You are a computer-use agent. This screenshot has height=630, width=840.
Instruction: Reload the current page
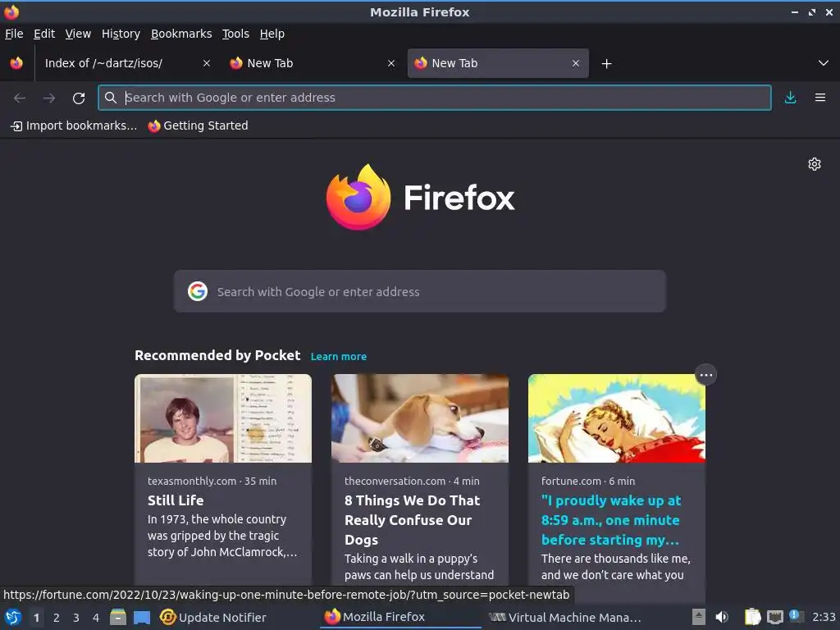point(79,98)
